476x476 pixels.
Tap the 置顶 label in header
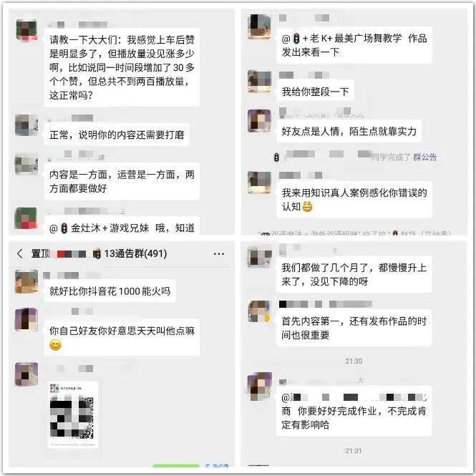41,253
